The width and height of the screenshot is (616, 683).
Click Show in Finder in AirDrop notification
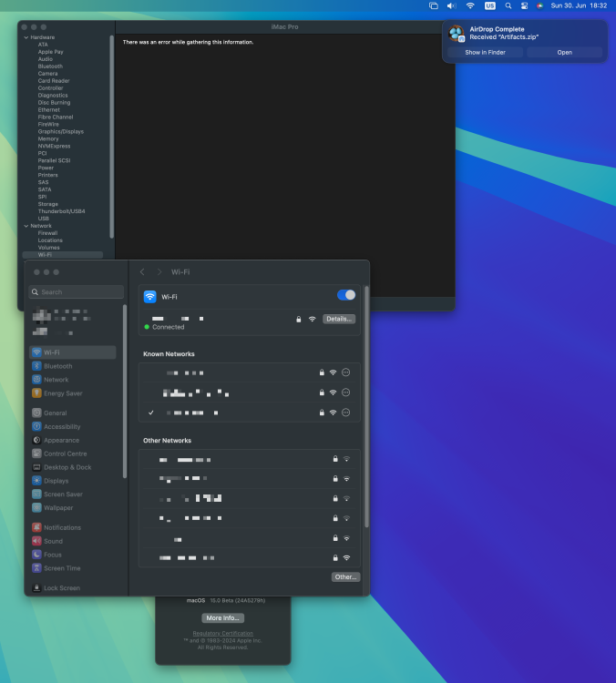(x=485, y=52)
